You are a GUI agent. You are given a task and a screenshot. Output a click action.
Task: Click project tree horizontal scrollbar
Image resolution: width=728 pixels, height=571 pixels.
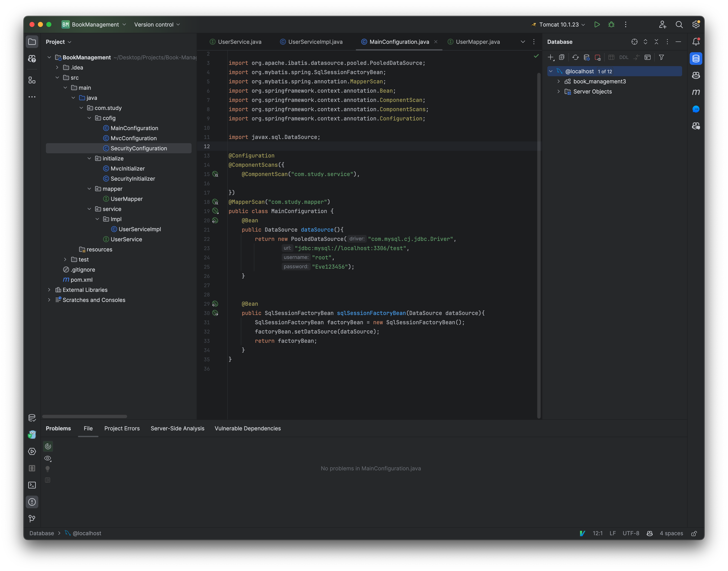pos(85,416)
